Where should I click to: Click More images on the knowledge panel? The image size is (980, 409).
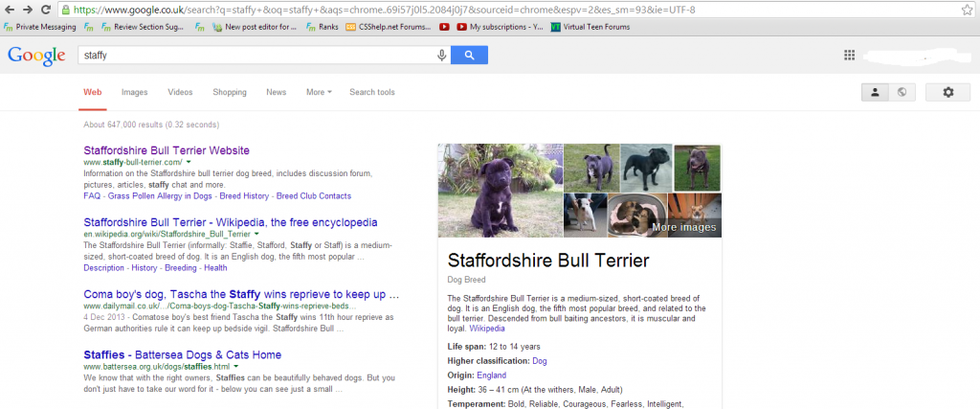coord(683,228)
